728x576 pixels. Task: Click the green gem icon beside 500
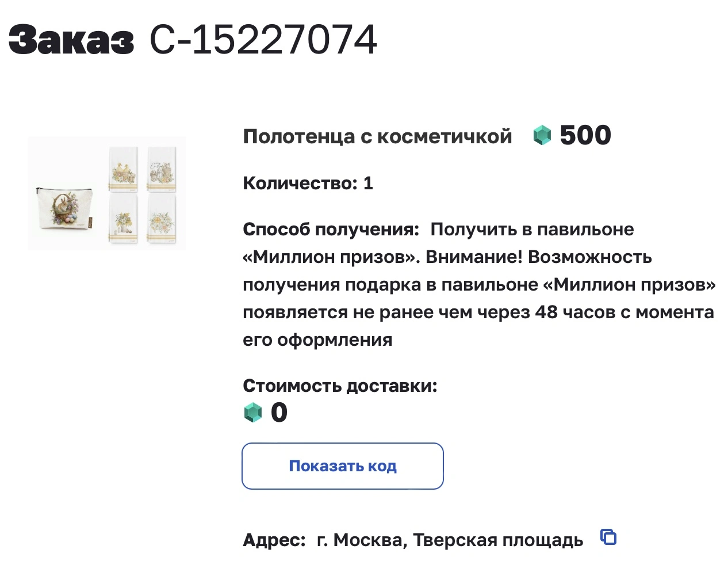coord(542,135)
